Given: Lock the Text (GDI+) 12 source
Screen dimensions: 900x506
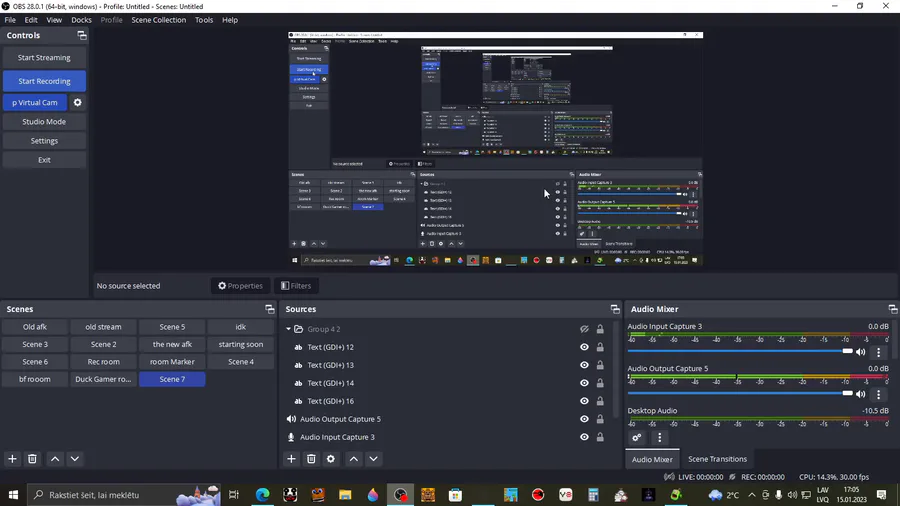Looking at the screenshot, I should coord(600,347).
